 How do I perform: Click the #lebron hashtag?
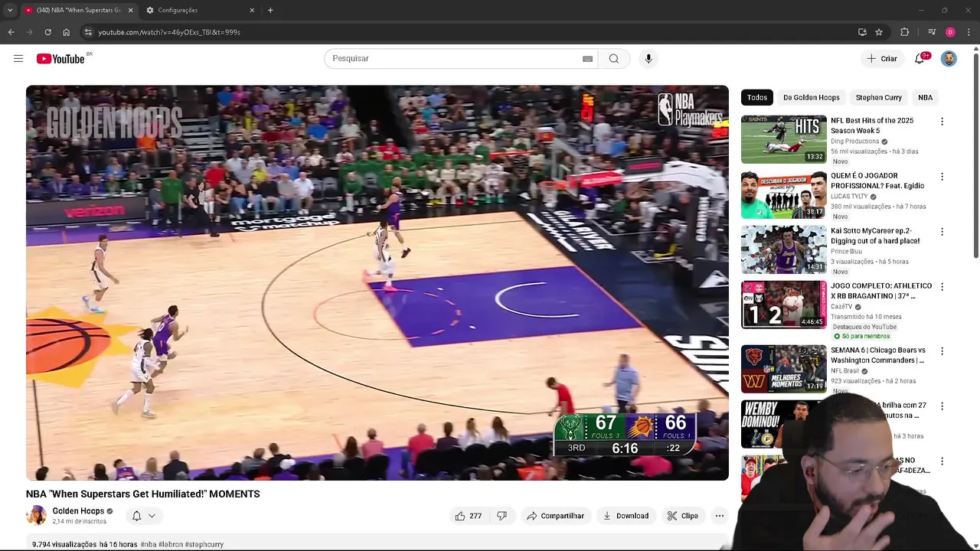pyautogui.click(x=171, y=545)
